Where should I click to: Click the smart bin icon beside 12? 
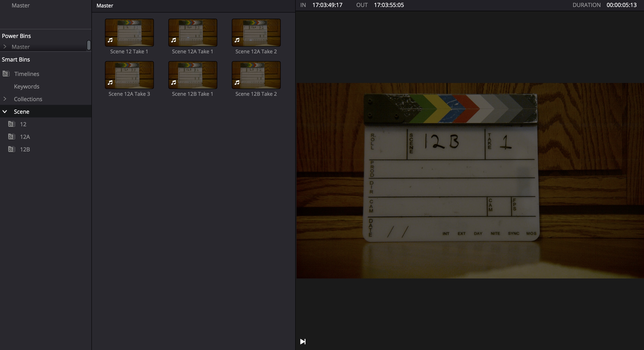tap(11, 124)
